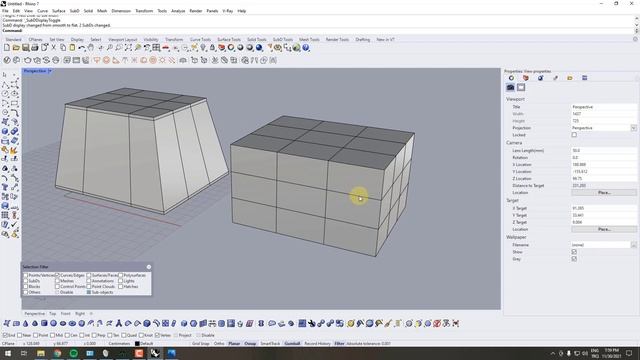Screen dimensions: 640x360
Task: Click the four-viewports layout icon
Action: (x=156, y=48)
